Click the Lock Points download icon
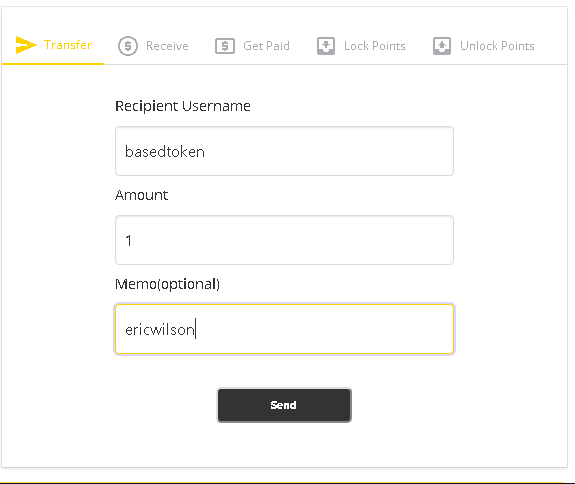This screenshot has width=575, height=484. pyautogui.click(x=326, y=46)
